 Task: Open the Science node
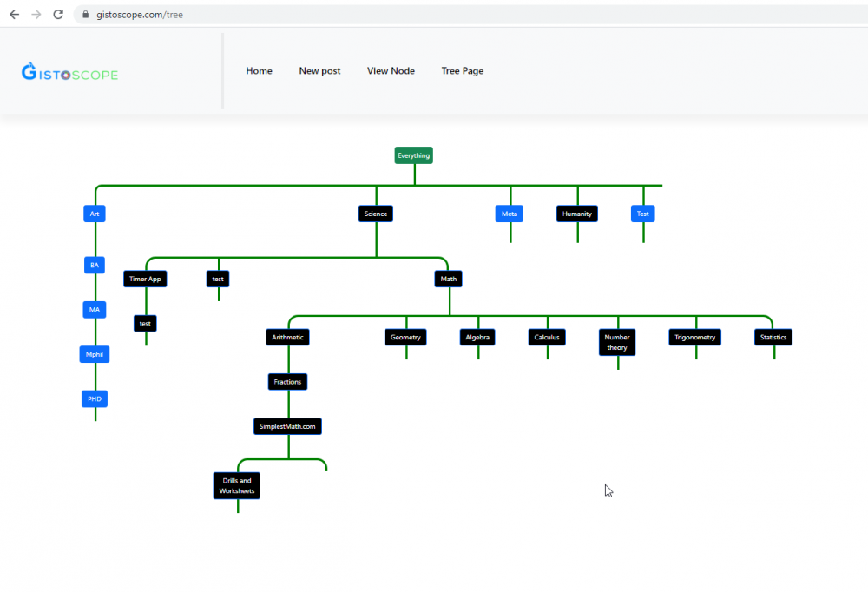click(x=376, y=214)
